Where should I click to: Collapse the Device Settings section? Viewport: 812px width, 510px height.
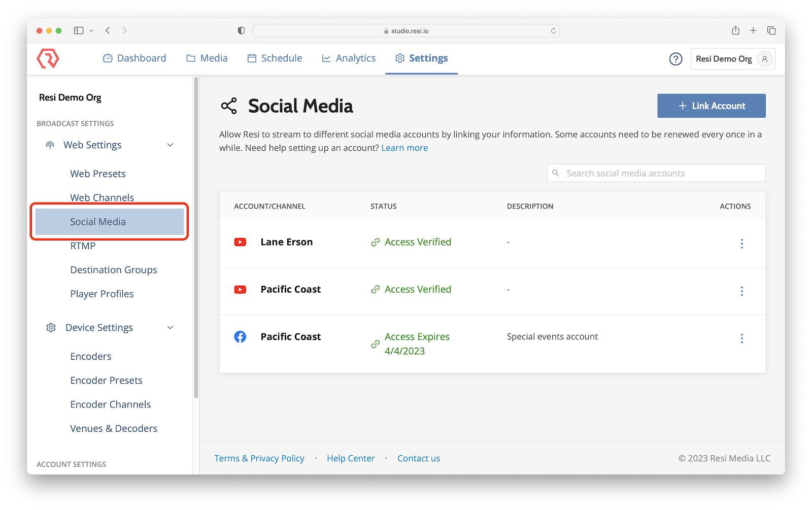[170, 328]
